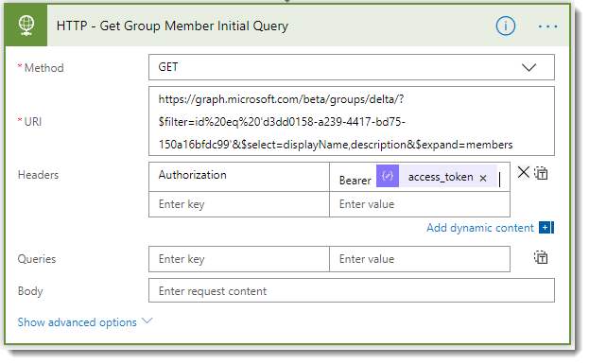The image size is (589, 364).
Task: Open the info icon in card header
Action: [505, 26]
